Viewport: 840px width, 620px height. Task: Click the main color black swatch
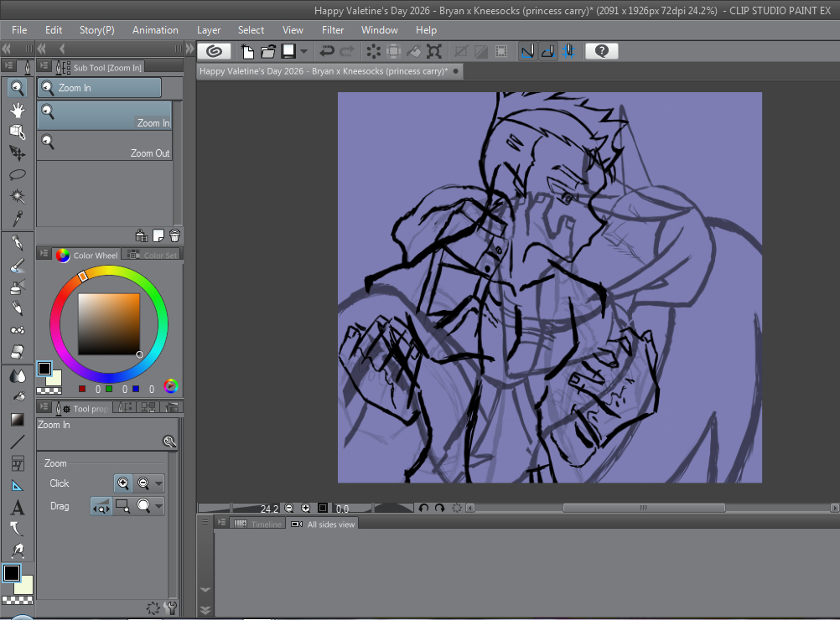click(12, 573)
